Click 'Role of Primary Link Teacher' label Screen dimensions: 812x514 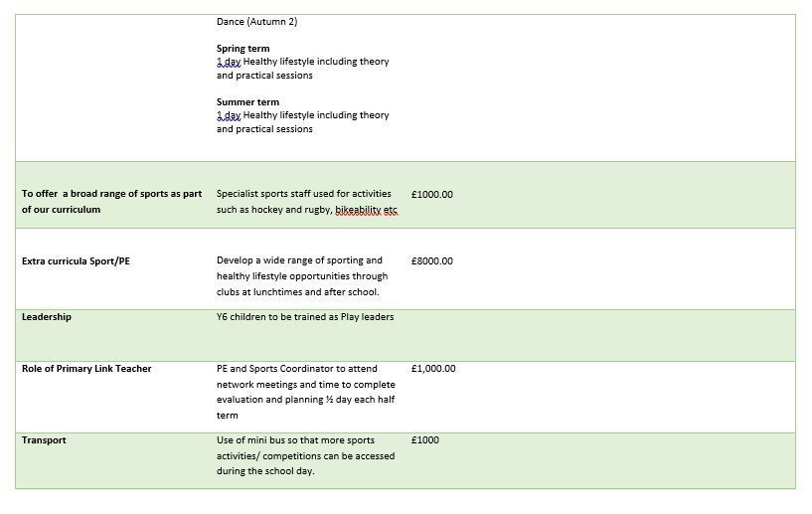coord(86,369)
